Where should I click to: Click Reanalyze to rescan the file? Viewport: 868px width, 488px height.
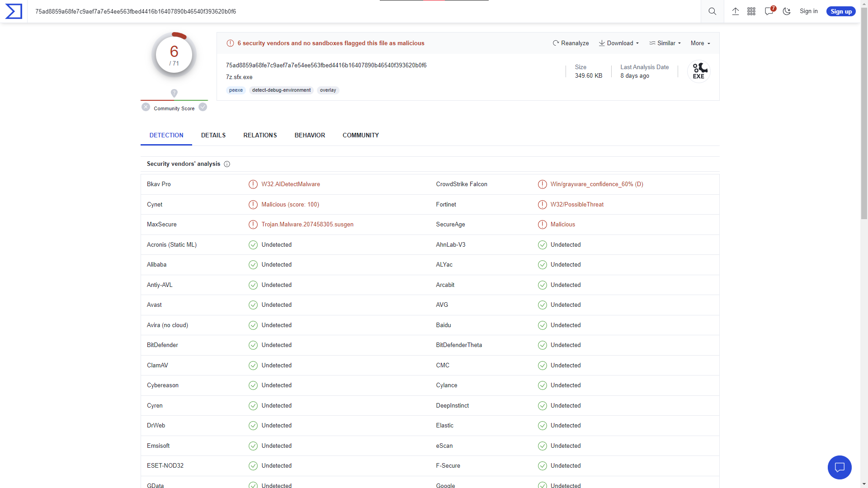571,43
